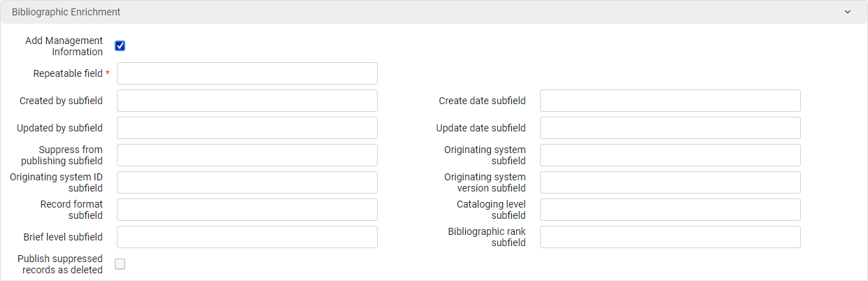Click the Add Management Information label
868x281 pixels.
click(x=64, y=46)
